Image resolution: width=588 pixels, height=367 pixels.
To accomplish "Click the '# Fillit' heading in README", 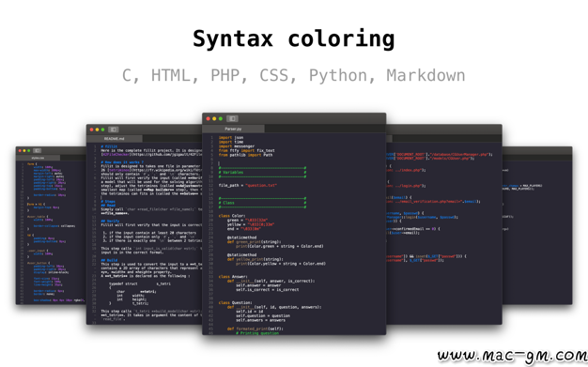I will pos(109,146).
